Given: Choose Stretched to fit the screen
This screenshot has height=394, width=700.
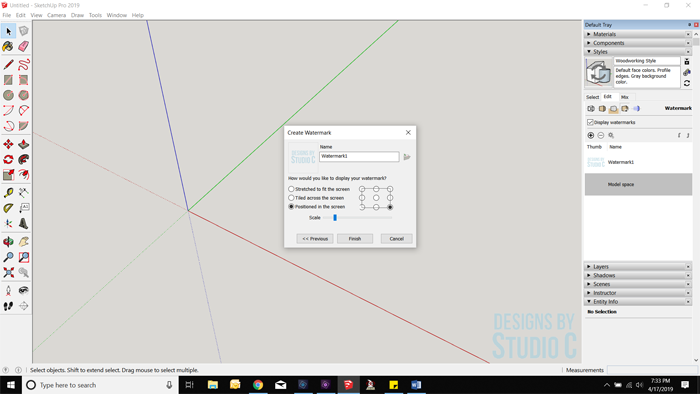Looking at the screenshot, I should click(291, 189).
